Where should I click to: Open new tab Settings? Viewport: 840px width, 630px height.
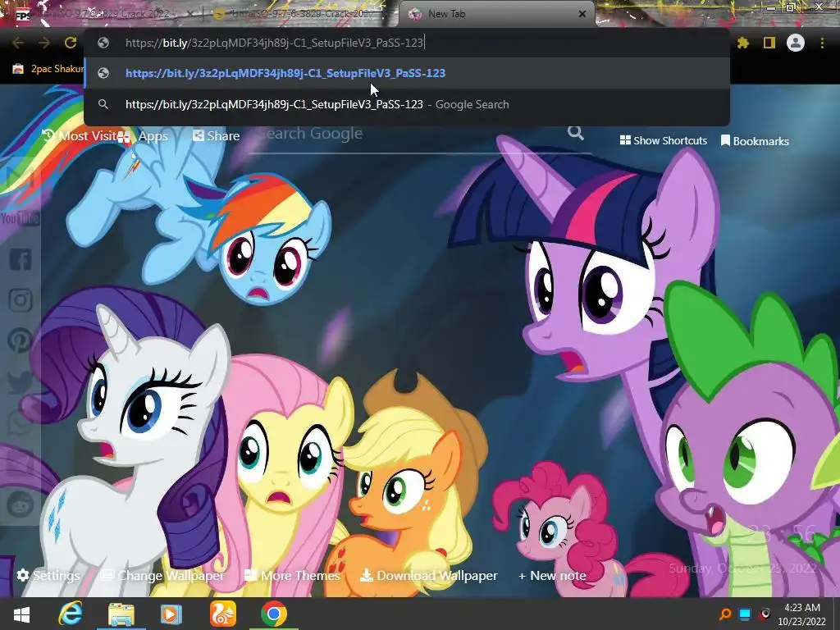pyautogui.click(x=48, y=576)
